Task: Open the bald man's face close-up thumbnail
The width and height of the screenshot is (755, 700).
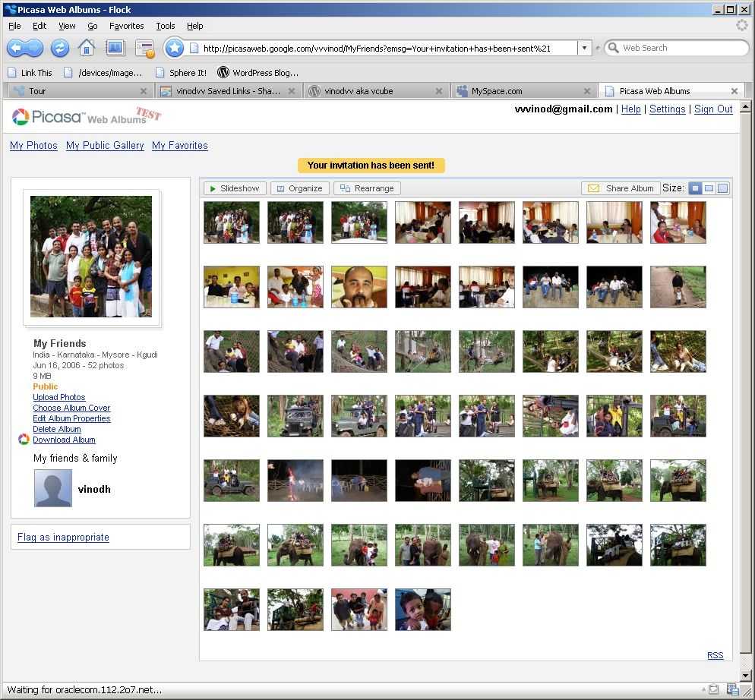Action: (359, 287)
